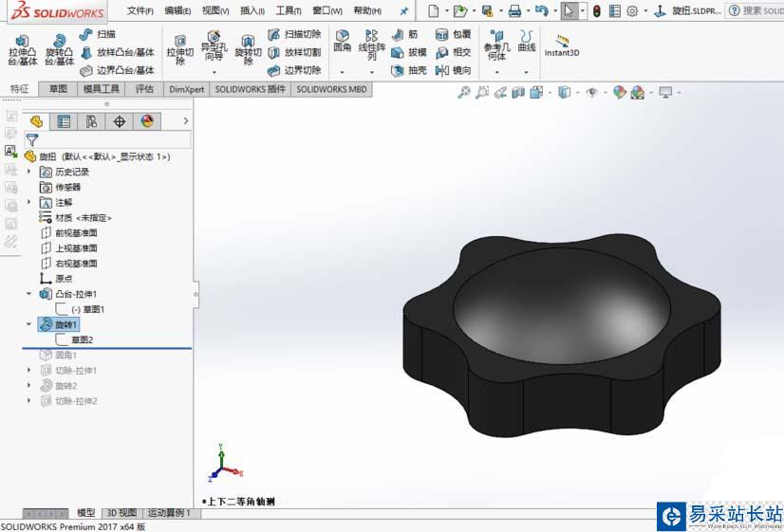Open the Fillet (圆角) dropdown arrow
The image size is (784, 532).
[342, 72]
